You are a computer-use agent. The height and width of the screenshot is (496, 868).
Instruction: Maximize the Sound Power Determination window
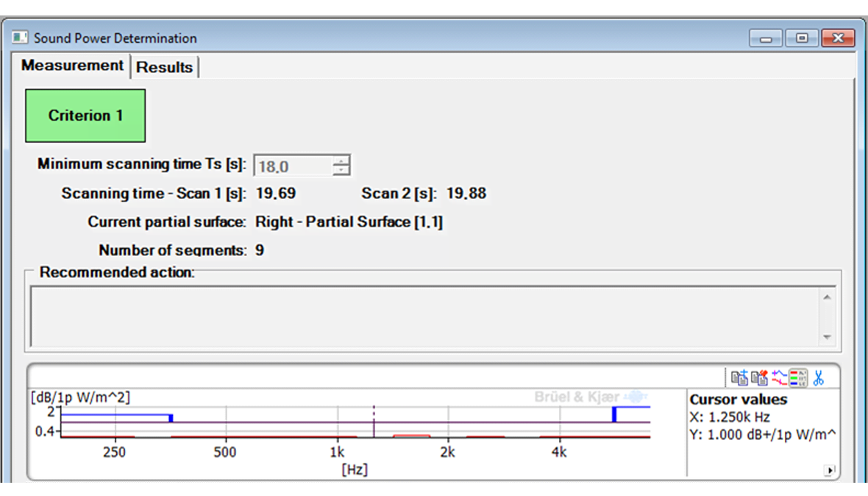[x=802, y=38]
